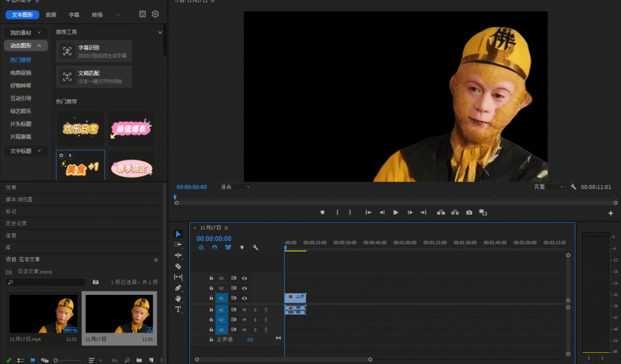621x364 pixels.
Task: Select the Ripple Edit tool
Action: [x=178, y=255]
